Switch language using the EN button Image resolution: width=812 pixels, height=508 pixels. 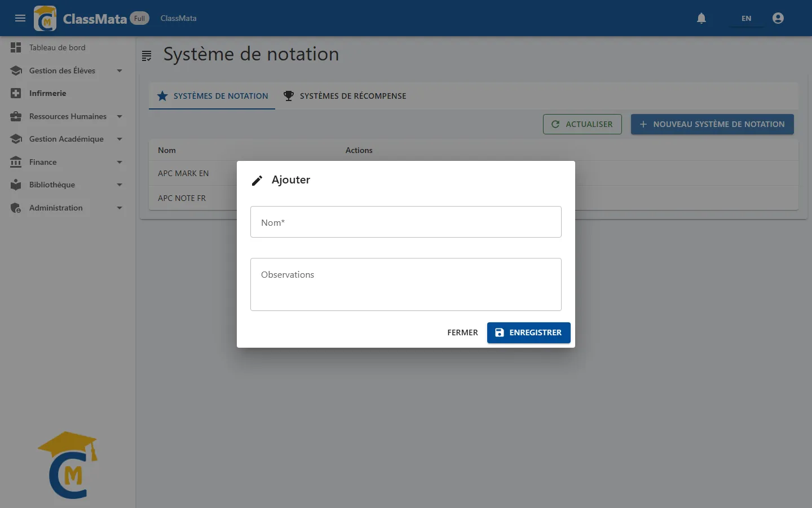[746, 18]
